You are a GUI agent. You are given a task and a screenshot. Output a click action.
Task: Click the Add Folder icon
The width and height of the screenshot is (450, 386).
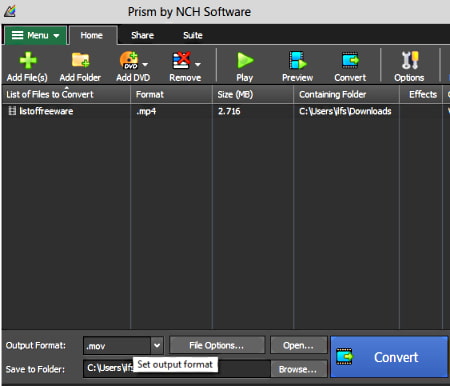point(81,60)
